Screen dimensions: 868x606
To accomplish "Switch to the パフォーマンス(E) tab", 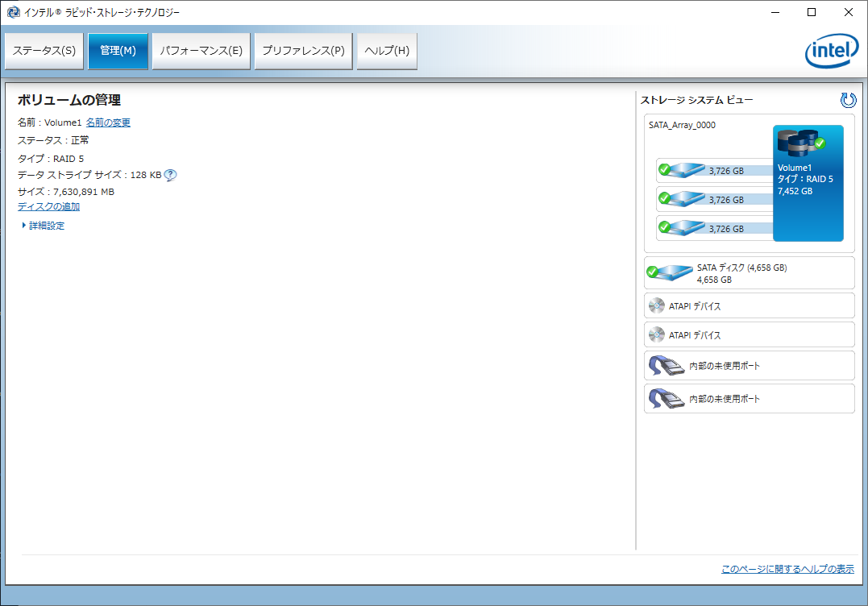I will pos(201,51).
